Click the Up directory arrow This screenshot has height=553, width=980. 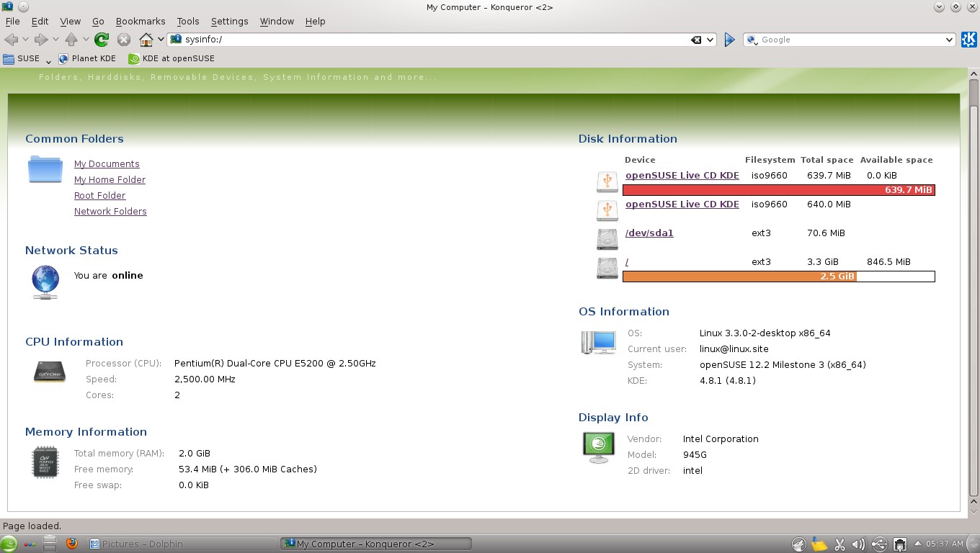pos(71,40)
